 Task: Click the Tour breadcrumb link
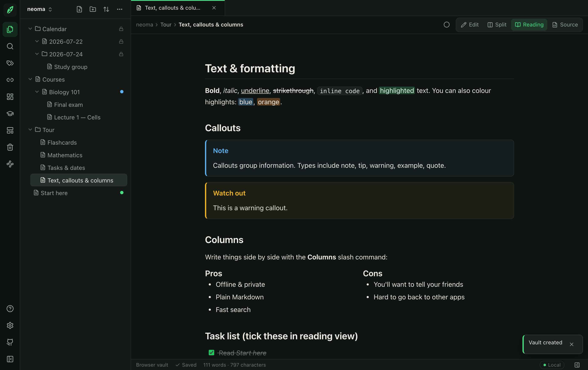pyautogui.click(x=166, y=25)
